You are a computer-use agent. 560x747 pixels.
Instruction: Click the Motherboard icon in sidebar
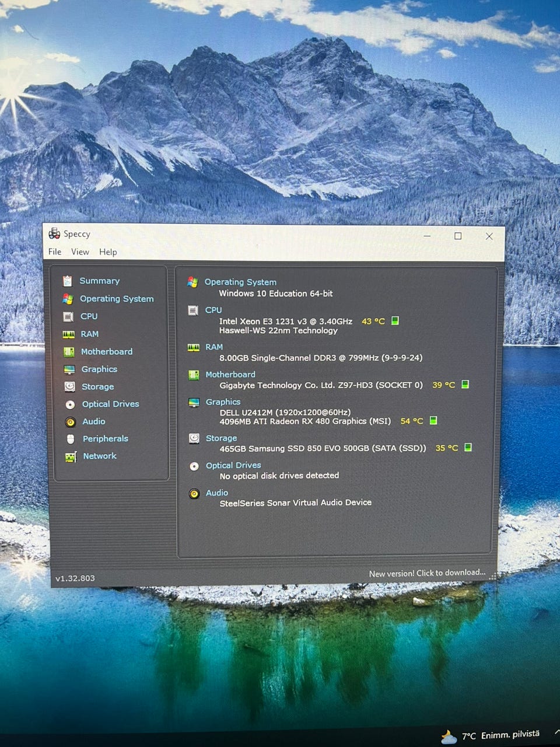click(x=69, y=352)
